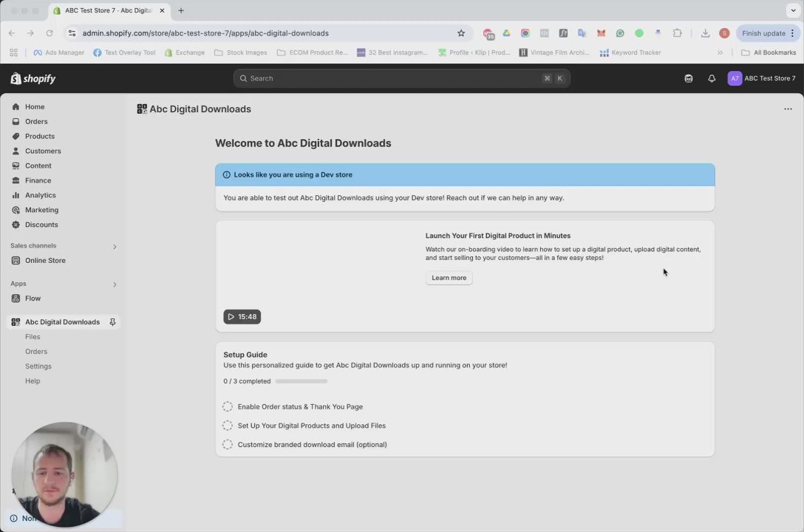Open Ads Manager bookmark
The height and width of the screenshot is (532, 804).
(x=59, y=52)
